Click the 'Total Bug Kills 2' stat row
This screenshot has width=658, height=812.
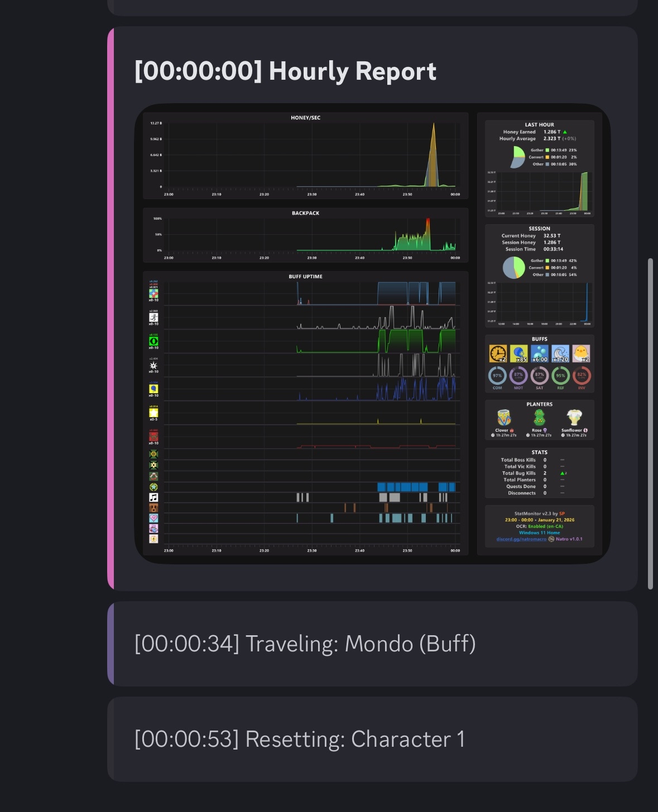[534, 473]
